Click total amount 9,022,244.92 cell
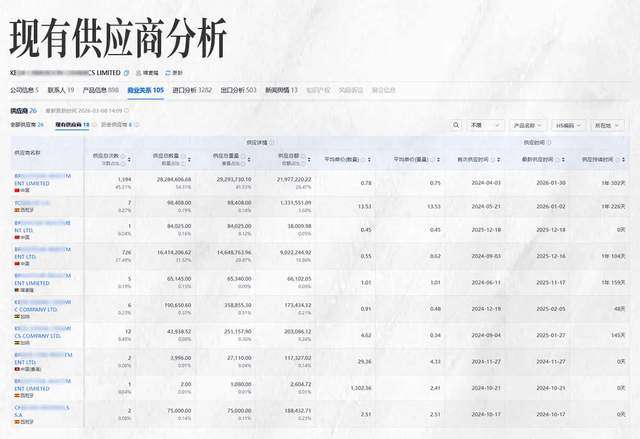The width and height of the screenshot is (640, 439). pos(296,253)
